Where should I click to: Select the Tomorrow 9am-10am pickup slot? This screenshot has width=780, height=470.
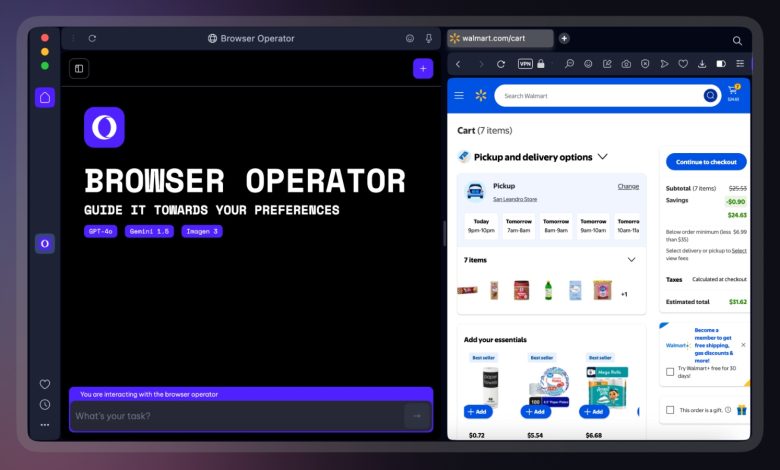pos(593,226)
